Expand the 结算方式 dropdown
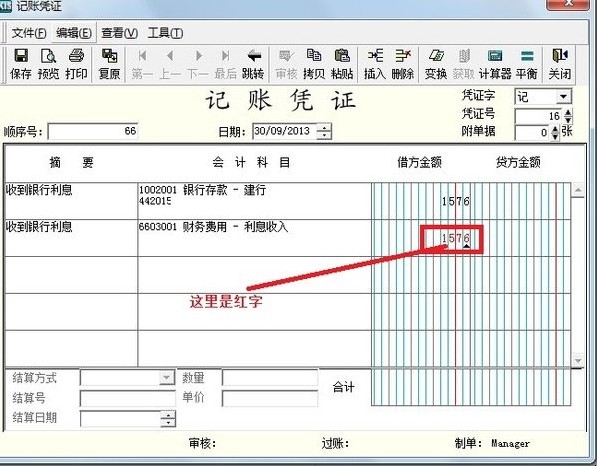Viewport: 597px width, 466px height. pyautogui.click(x=166, y=378)
